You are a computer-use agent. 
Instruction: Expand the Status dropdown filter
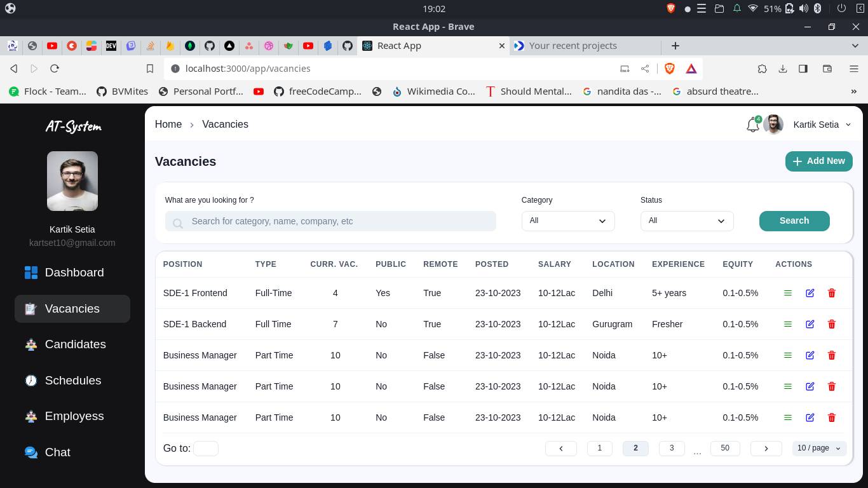click(686, 220)
